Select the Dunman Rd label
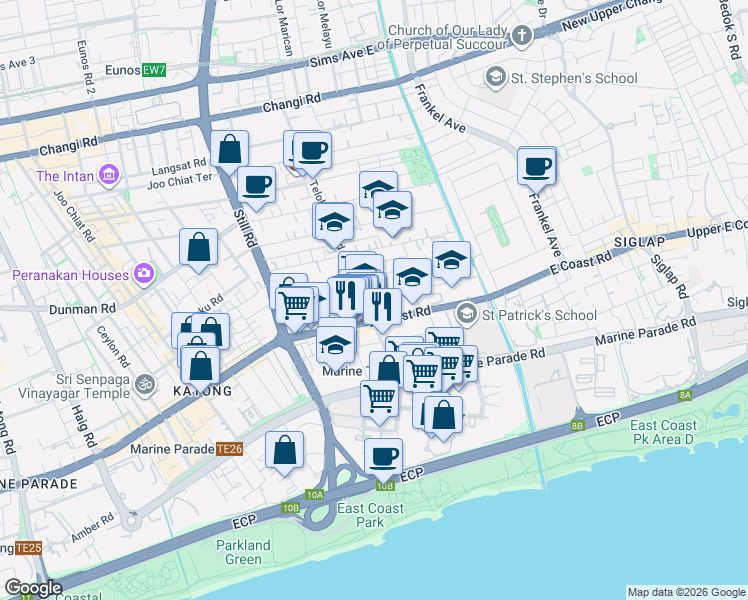Viewport: 748px width, 600px height. tap(82, 309)
